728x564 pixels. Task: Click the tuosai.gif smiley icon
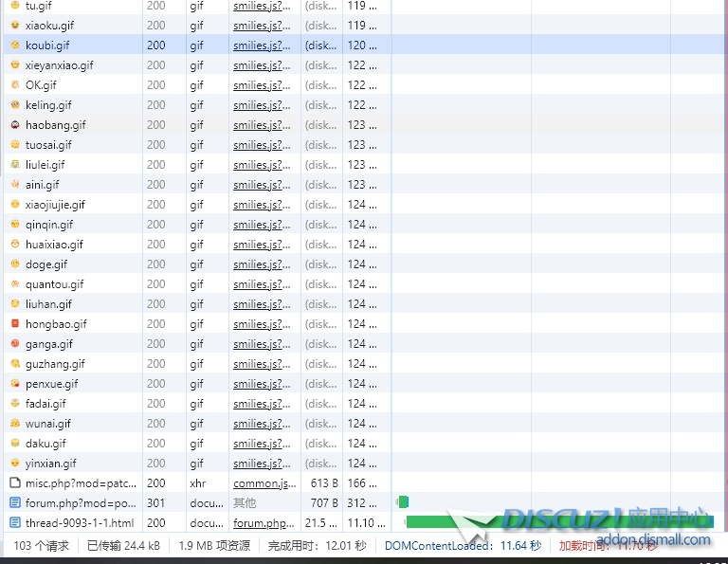[x=15, y=145]
